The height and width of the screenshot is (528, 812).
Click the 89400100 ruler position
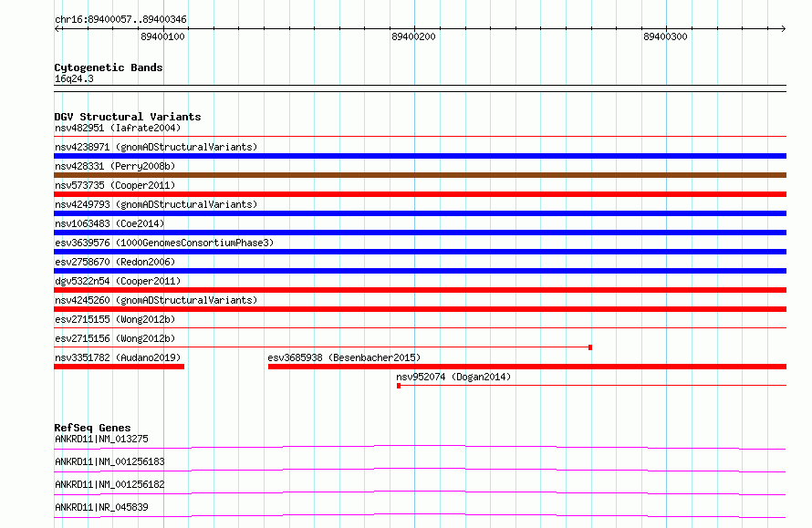(162, 36)
